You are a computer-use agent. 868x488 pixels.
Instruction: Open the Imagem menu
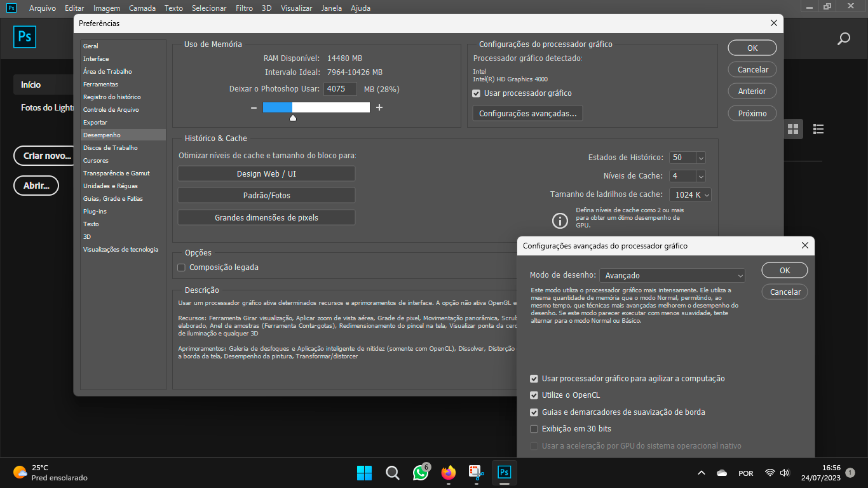(x=107, y=8)
